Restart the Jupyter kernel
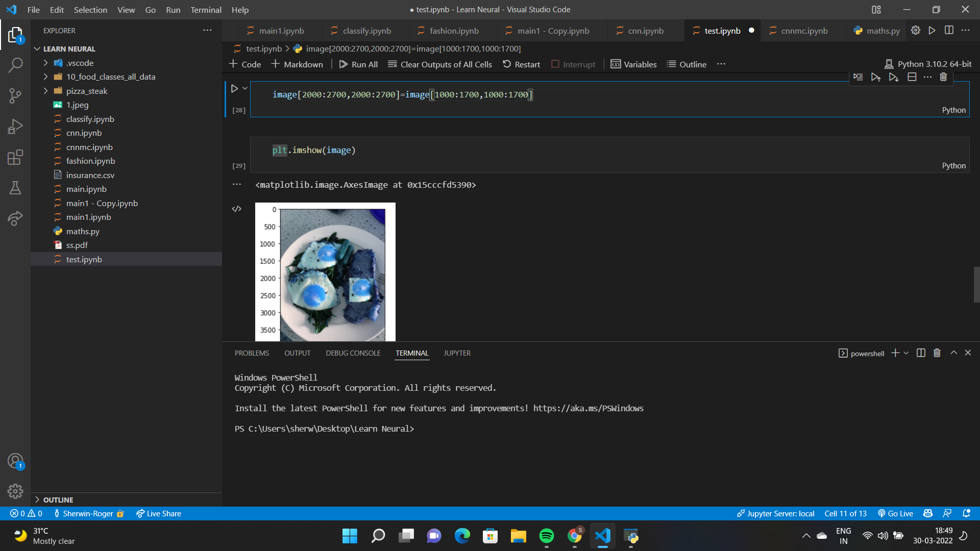 [521, 64]
